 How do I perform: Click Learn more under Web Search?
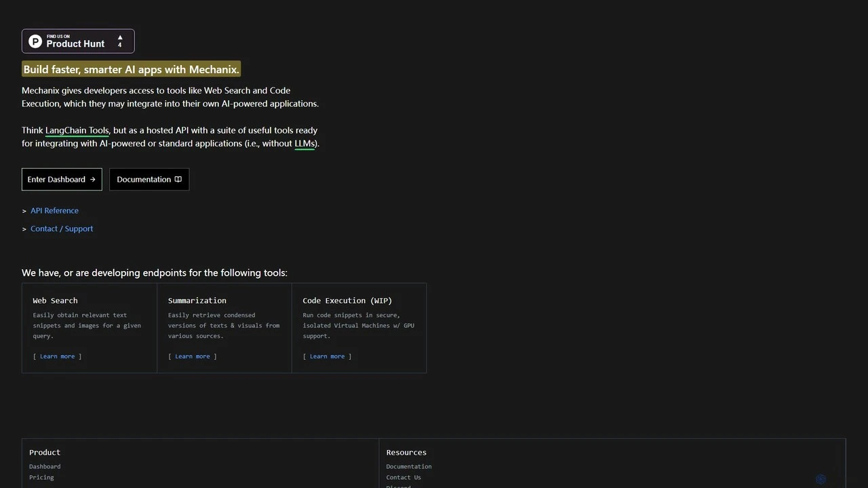tap(58, 357)
